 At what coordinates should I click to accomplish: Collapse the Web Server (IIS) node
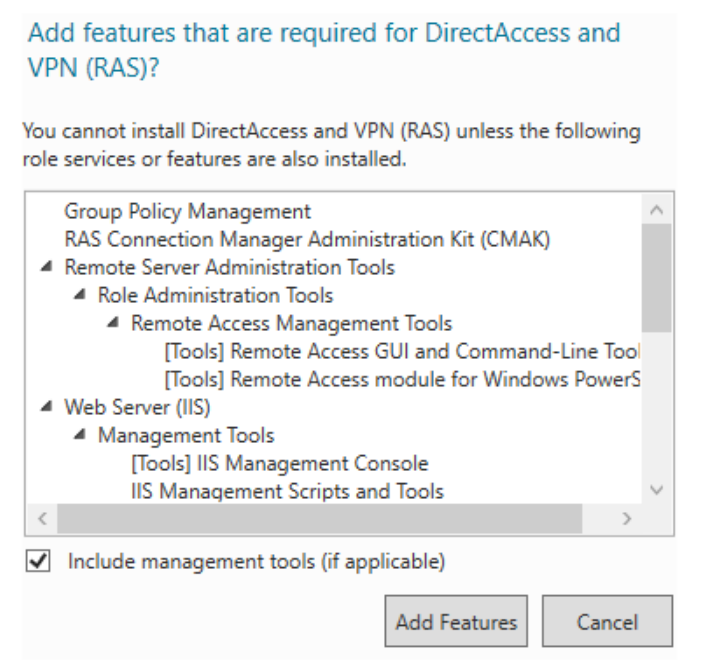coord(47,408)
